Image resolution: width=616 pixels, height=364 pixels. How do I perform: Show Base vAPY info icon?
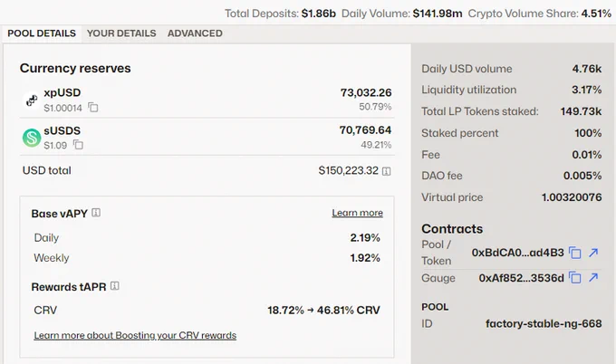pyautogui.click(x=96, y=213)
